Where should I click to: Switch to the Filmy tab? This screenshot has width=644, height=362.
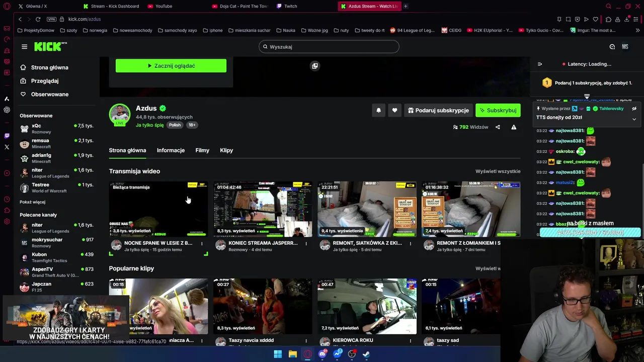[x=202, y=150]
